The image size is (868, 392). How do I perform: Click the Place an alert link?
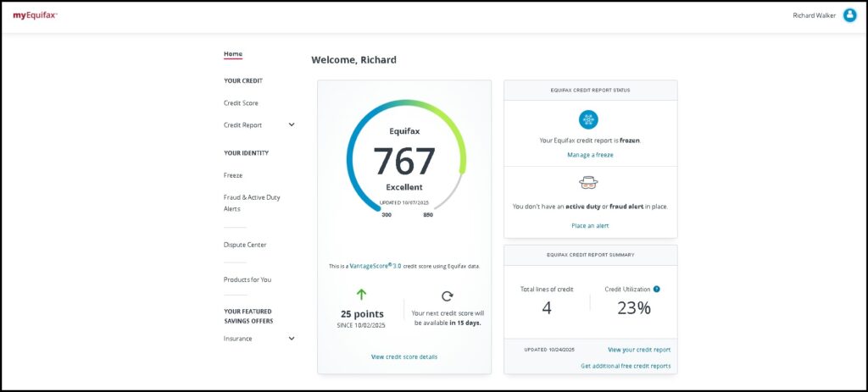point(590,225)
